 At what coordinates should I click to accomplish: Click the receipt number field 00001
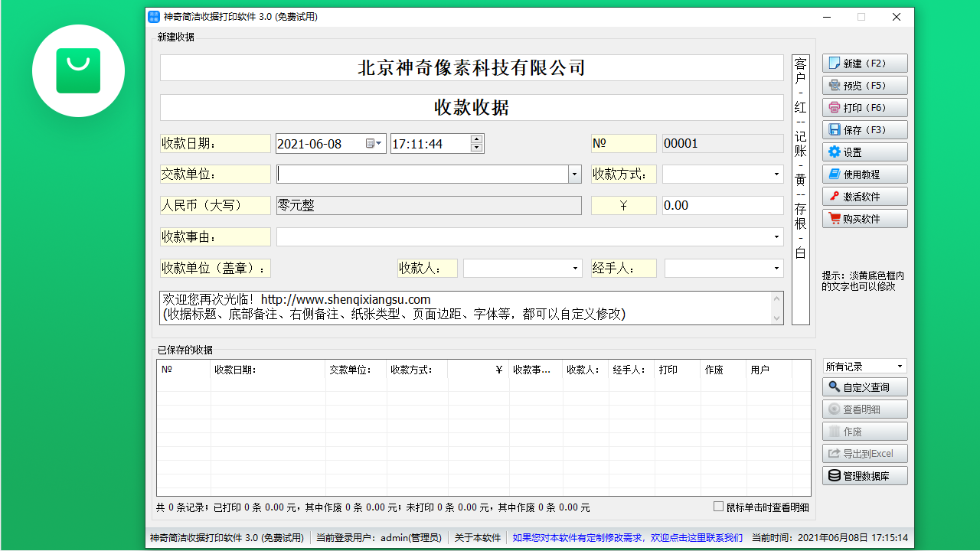click(723, 143)
